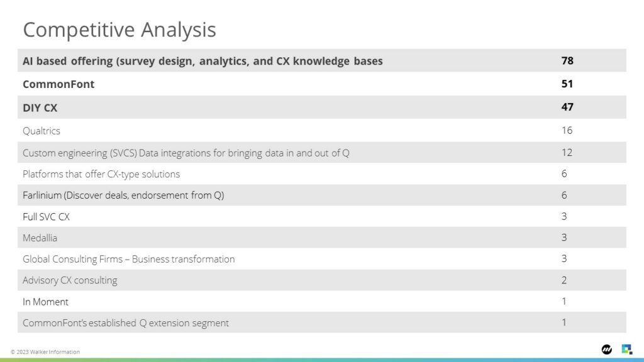Click the blue-green square logo icon
This screenshot has height=362, width=644.
coord(627,349)
